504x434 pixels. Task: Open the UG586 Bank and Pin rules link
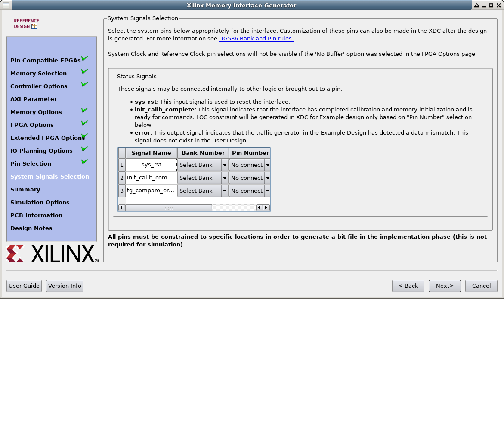pyautogui.click(x=256, y=39)
